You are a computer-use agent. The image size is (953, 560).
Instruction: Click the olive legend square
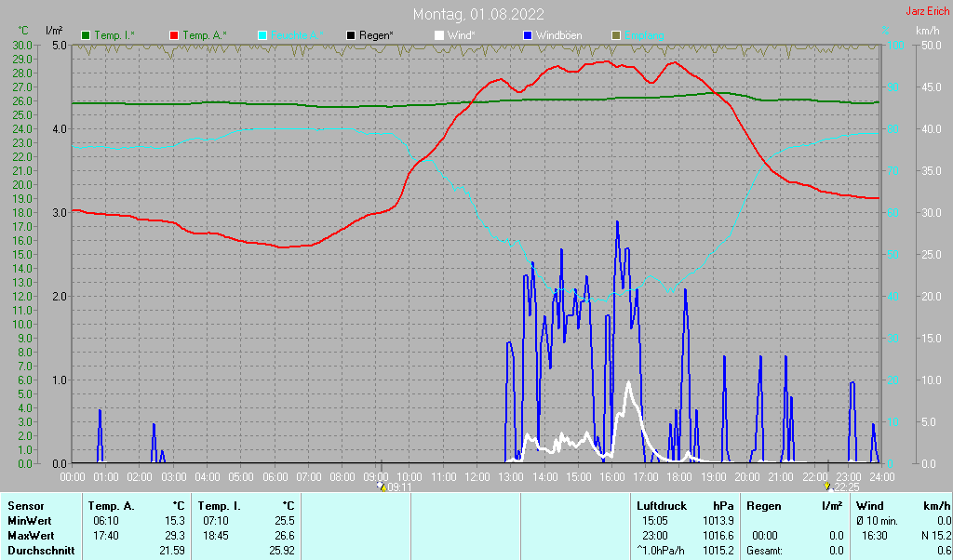coord(615,35)
